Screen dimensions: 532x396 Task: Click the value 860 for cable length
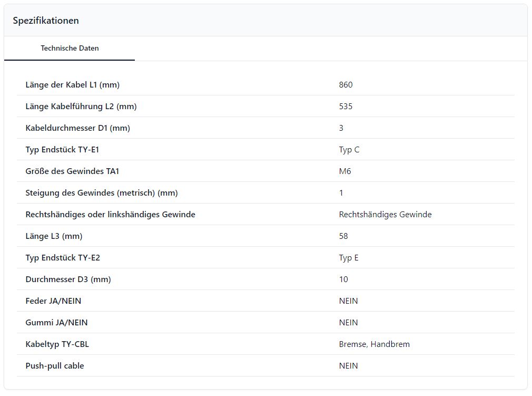346,85
